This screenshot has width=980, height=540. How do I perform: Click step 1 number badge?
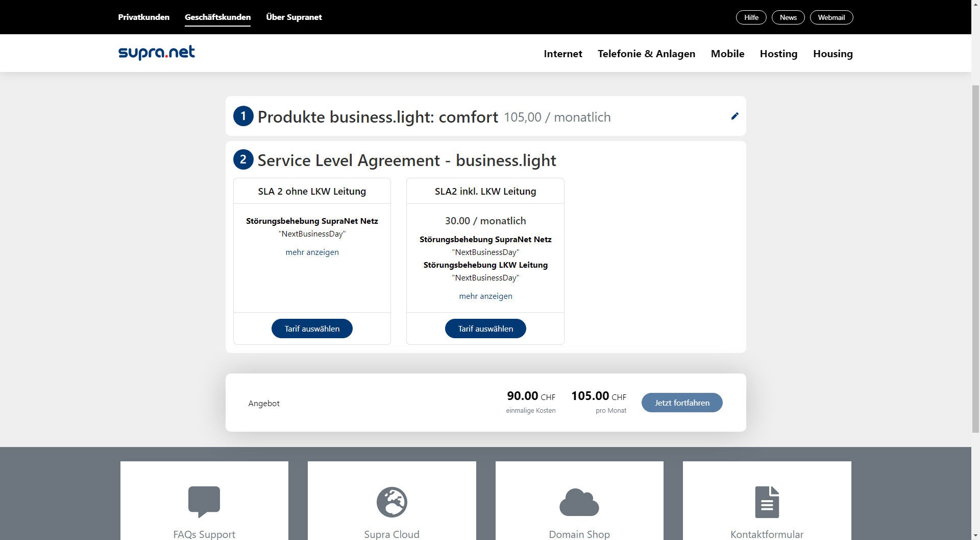click(x=243, y=116)
